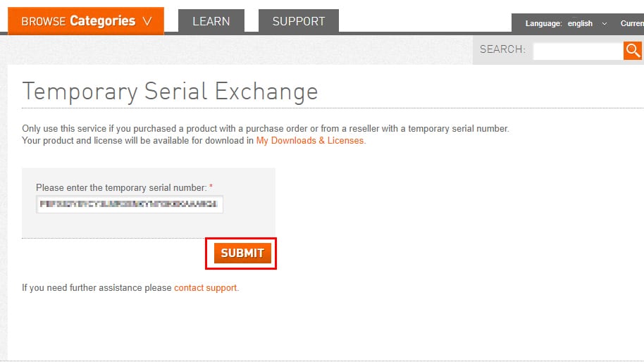The width and height of the screenshot is (644, 362).
Task: Click the red required-field asterisk
Action: tap(211, 188)
